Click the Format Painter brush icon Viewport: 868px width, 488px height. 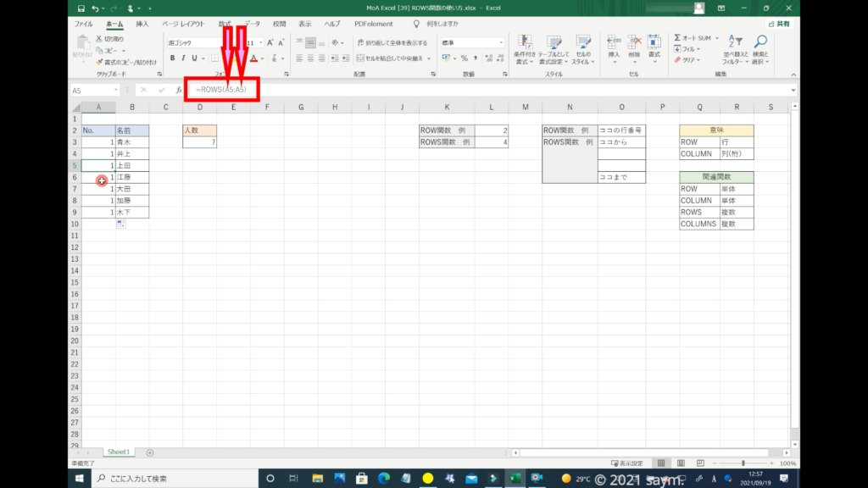coord(100,62)
